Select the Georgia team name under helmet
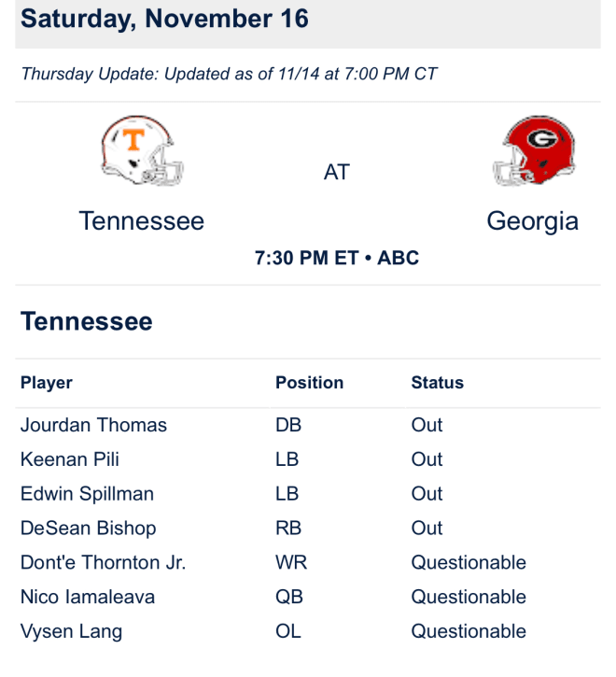 (x=533, y=222)
